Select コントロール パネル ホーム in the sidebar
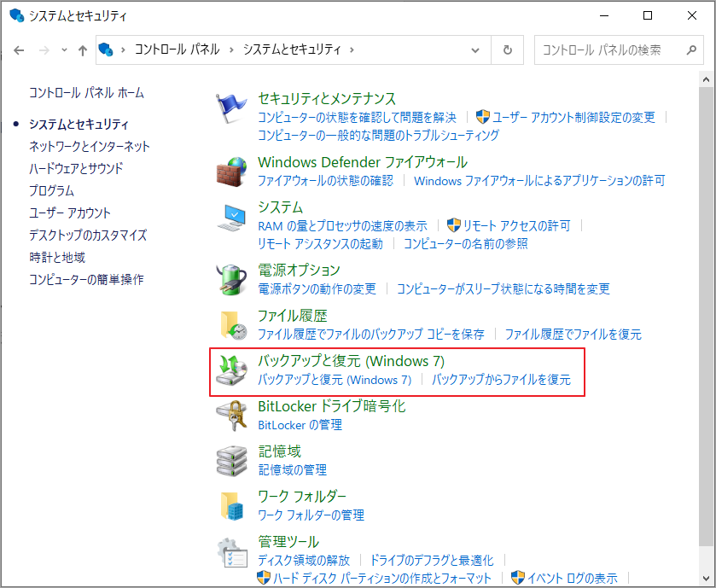716x588 pixels. pos(87,93)
